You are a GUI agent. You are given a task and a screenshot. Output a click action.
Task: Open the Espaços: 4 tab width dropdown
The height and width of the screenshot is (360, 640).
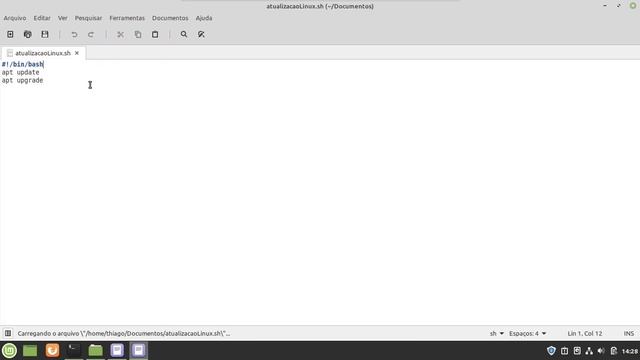click(x=527, y=333)
